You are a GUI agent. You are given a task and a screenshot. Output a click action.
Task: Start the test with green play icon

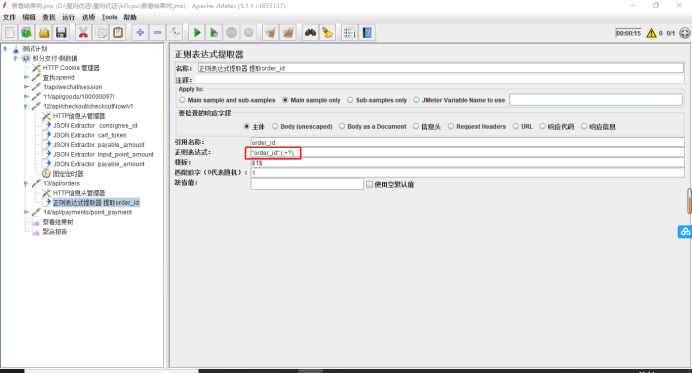coord(197,33)
